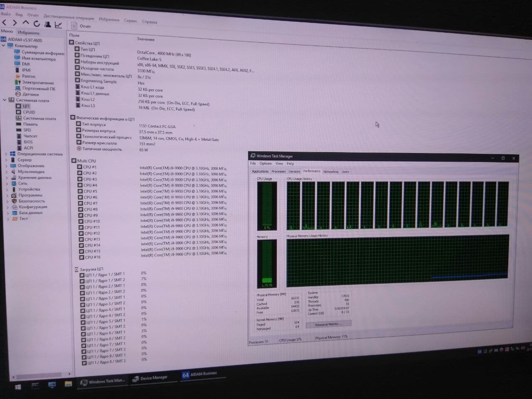The width and height of the screenshot is (532, 399).
Task: Open the Портативный ПК item
Action: tap(39, 89)
